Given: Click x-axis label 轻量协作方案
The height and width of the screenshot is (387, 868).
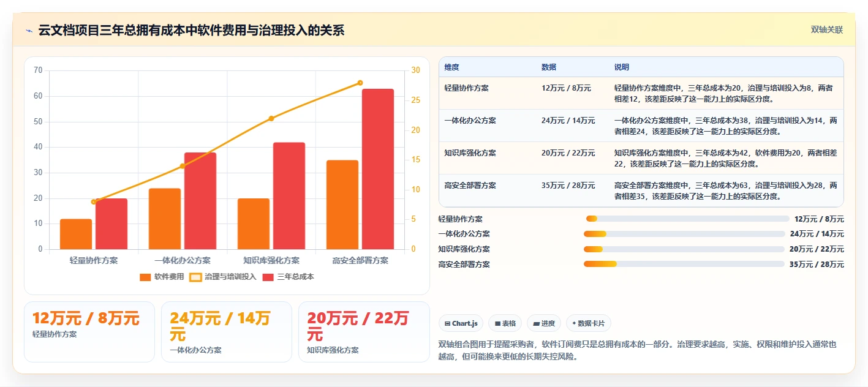Looking at the screenshot, I should tap(94, 260).
